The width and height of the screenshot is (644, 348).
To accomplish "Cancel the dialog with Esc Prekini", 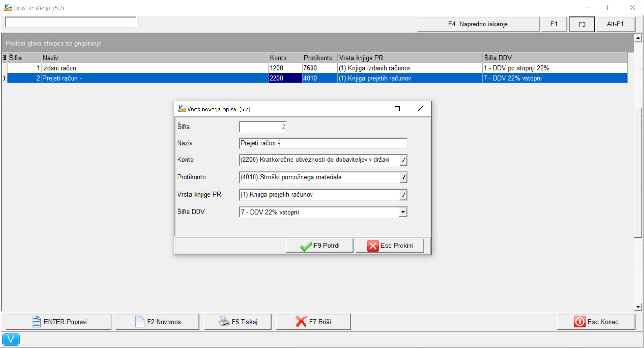I will pos(390,246).
